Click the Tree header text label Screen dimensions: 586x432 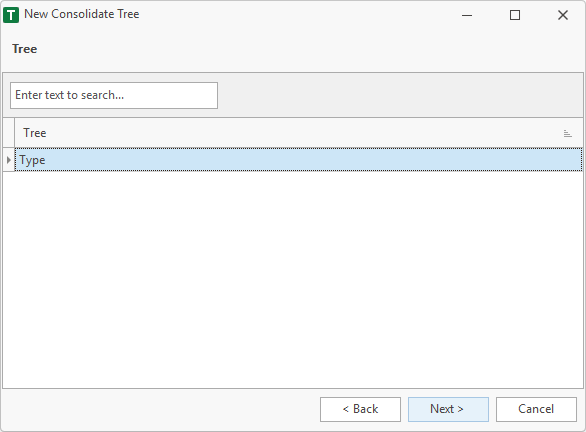pyautogui.click(x=35, y=133)
